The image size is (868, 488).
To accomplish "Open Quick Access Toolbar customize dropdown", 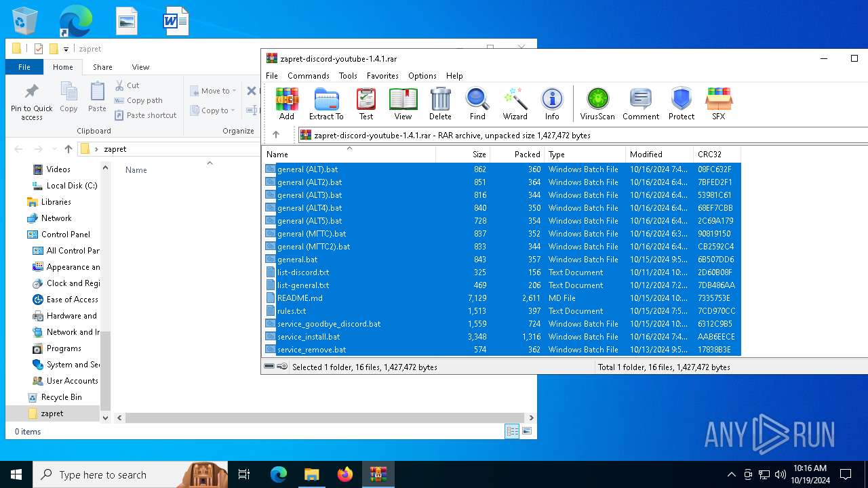I will click(66, 49).
